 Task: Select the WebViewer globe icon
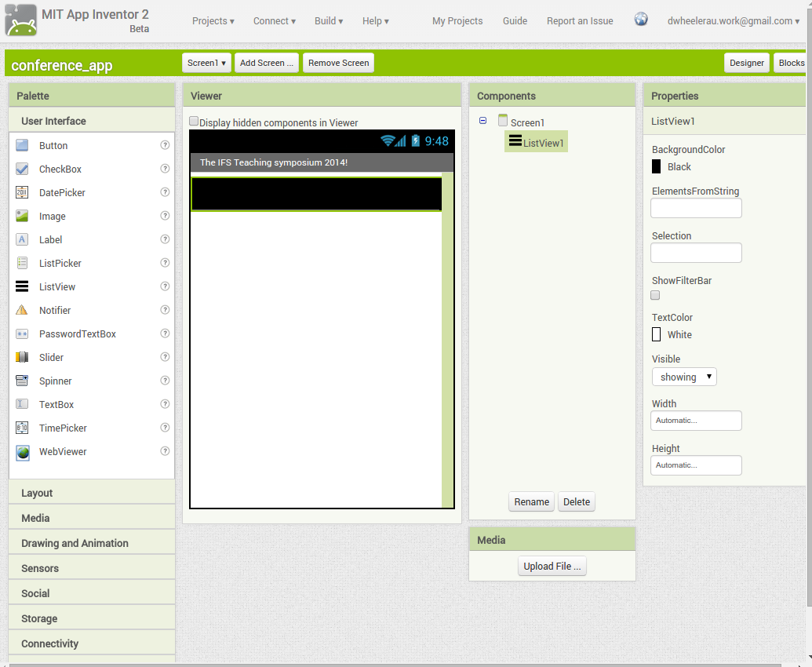tap(22, 452)
